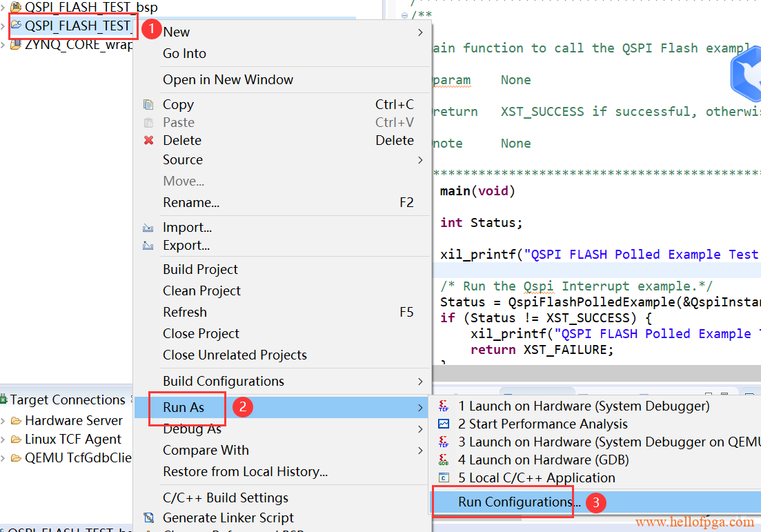Click the Export icon in menu
This screenshot has width=761, height=532.
[148, 246]
